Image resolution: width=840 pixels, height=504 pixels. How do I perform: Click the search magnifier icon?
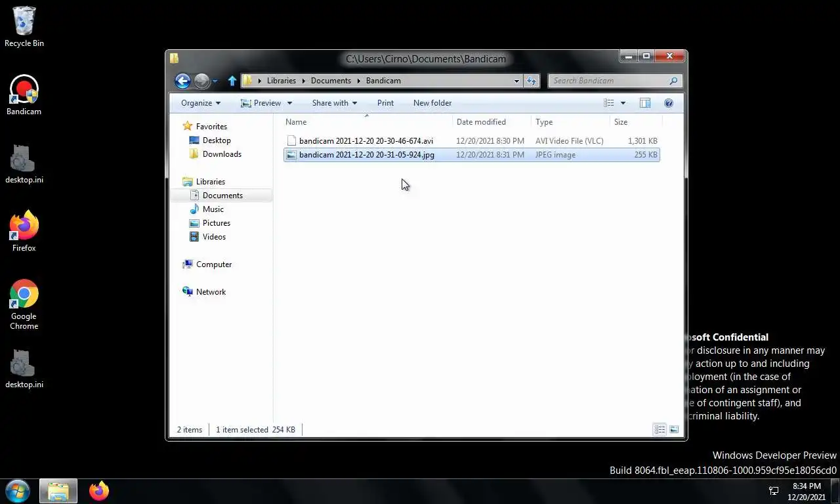[673, 81]
